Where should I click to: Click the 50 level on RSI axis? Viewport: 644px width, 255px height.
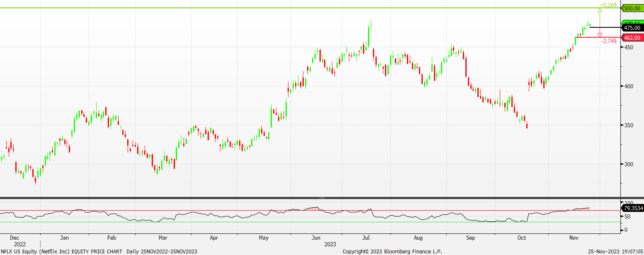[x=627, y=216]
